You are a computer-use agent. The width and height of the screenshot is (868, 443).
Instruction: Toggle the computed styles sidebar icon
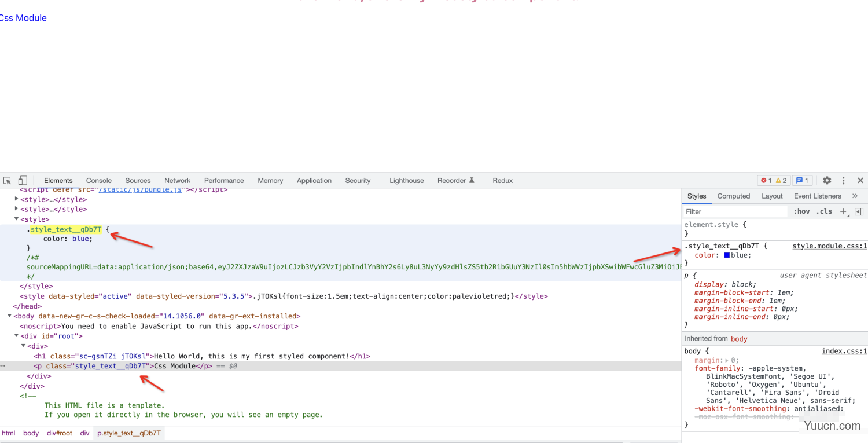[x=859, y=212]
